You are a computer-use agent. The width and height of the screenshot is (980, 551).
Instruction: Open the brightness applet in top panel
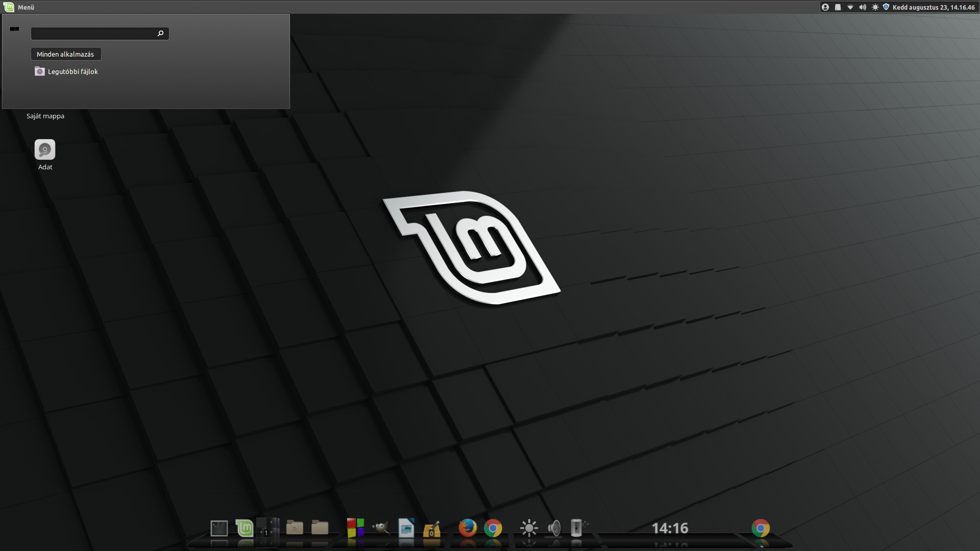pos(875,7)
